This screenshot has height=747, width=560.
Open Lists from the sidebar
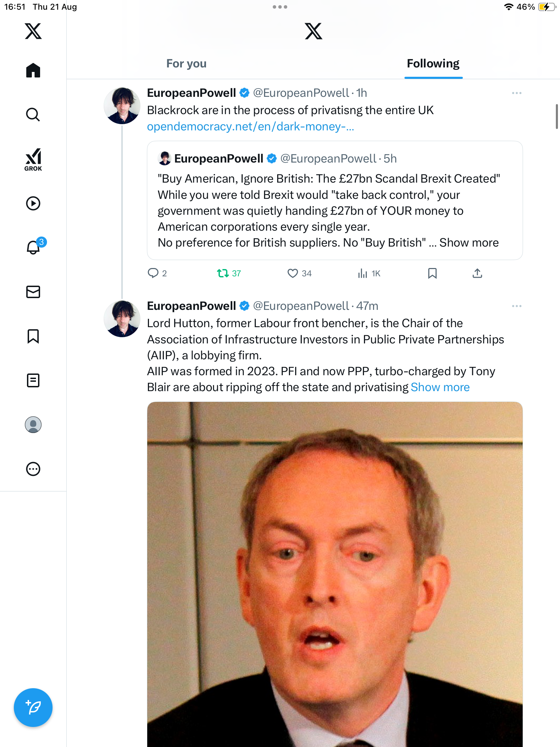[33, 380]
